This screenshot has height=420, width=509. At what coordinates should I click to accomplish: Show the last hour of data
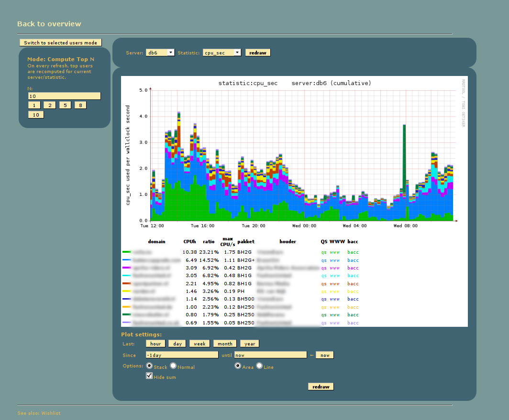[x=155, y=343]
